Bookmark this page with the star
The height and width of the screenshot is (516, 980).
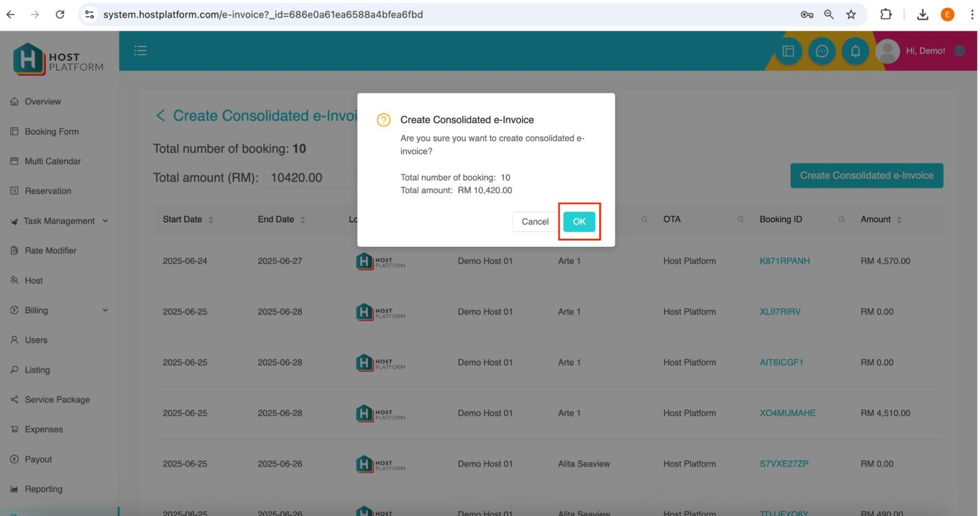[x=851, y=14]
